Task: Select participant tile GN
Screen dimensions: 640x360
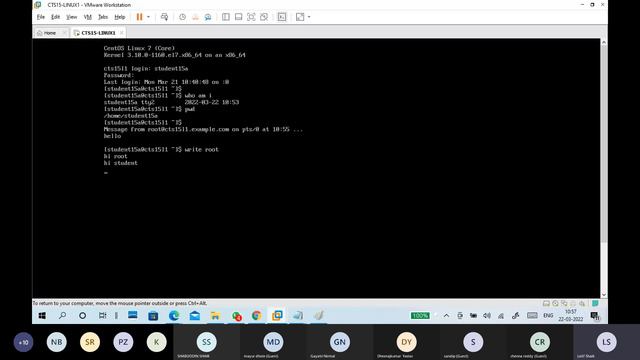Action: tap(340, 342)
